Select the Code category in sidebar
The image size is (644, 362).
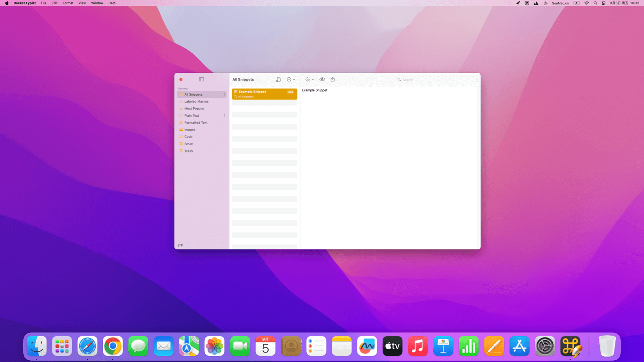coord(188,137)
